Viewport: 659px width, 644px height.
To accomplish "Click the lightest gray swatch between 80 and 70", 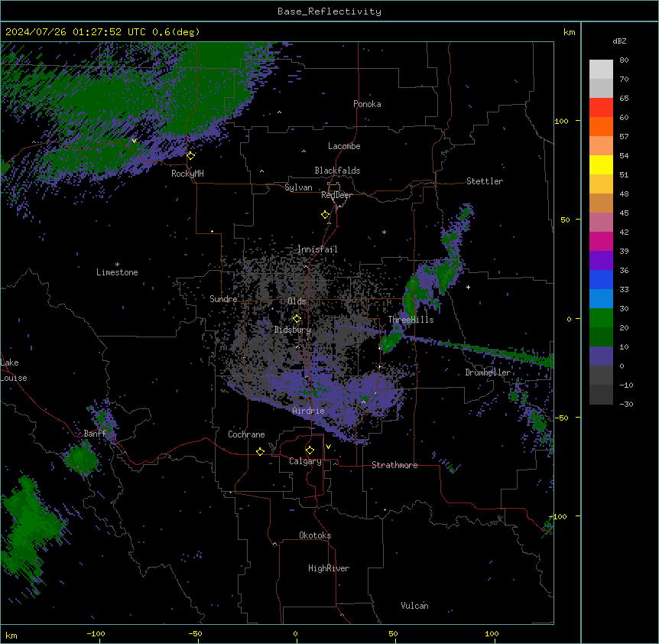I will click(x=601, y=69).
